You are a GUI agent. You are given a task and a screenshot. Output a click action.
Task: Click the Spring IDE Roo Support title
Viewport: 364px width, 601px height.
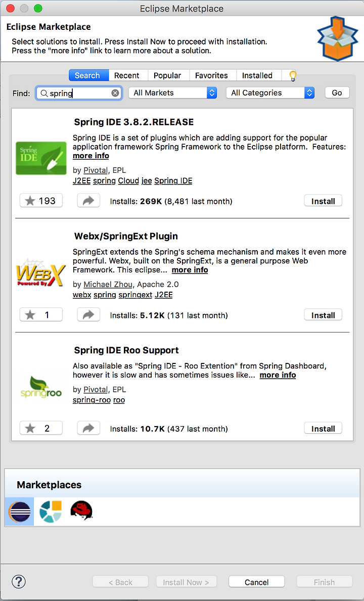click(126, 350)
